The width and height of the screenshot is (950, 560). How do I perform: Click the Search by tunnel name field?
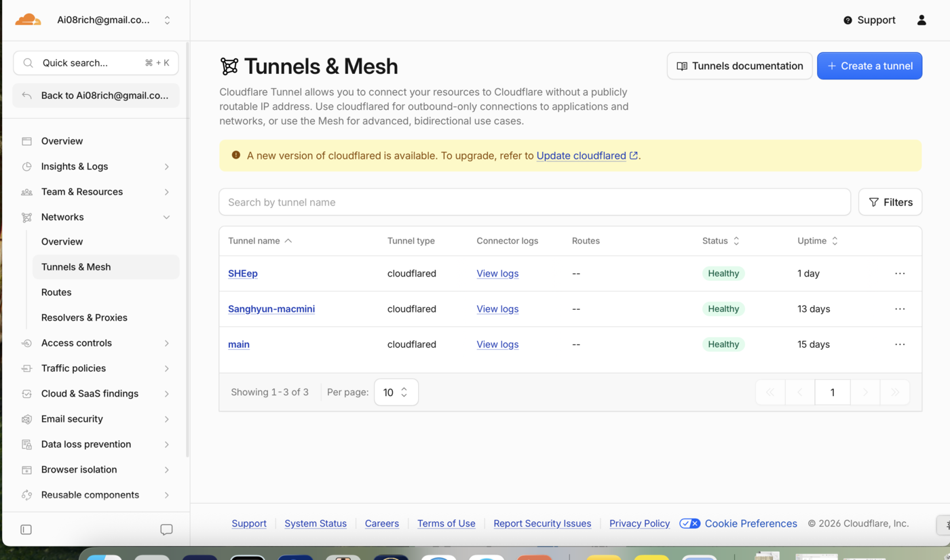click(535, 202)
